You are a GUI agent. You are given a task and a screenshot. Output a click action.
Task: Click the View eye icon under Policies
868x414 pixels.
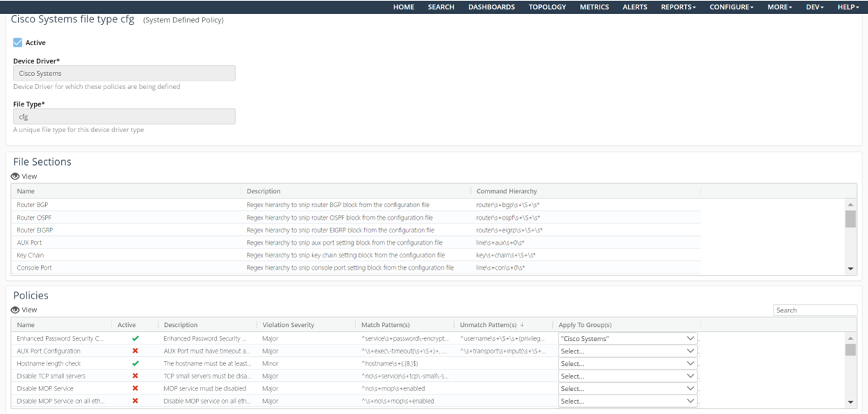click(15, 310)
